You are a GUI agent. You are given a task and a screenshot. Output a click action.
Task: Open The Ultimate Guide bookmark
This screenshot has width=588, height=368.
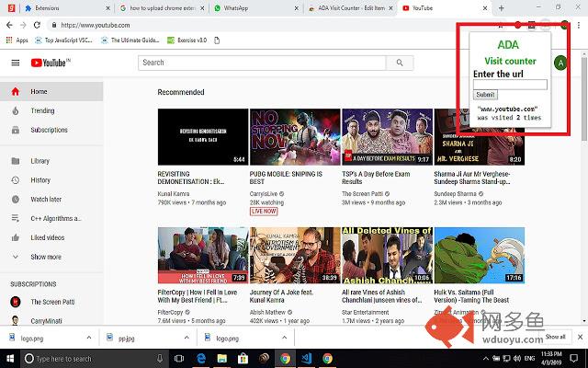[x=130, y=40]
